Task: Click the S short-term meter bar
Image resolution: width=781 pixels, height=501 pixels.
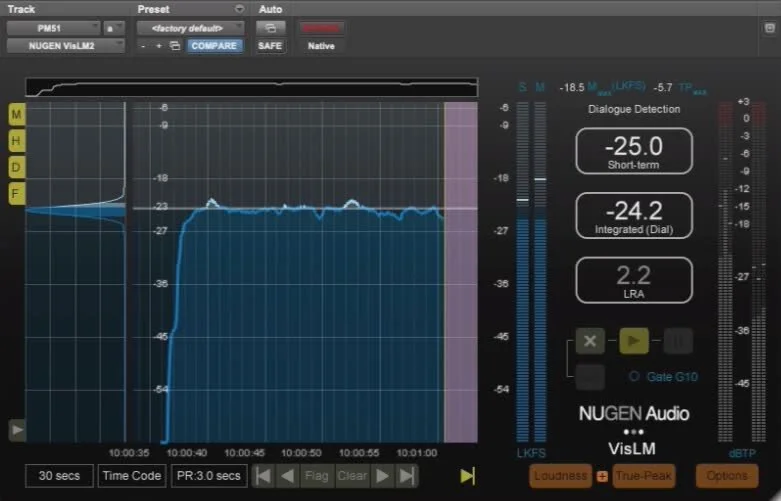Action: coord(522,272)
